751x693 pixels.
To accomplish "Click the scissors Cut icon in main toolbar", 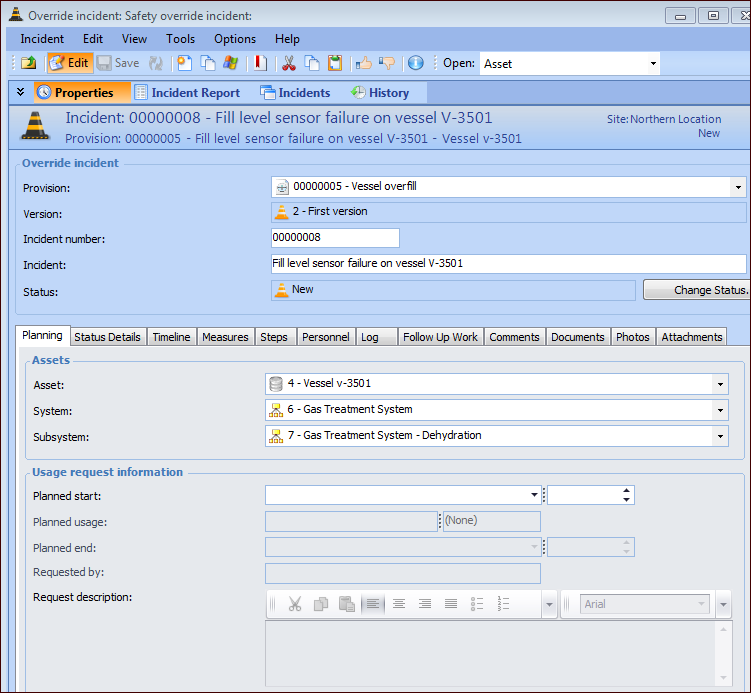I will click(289, 63).
